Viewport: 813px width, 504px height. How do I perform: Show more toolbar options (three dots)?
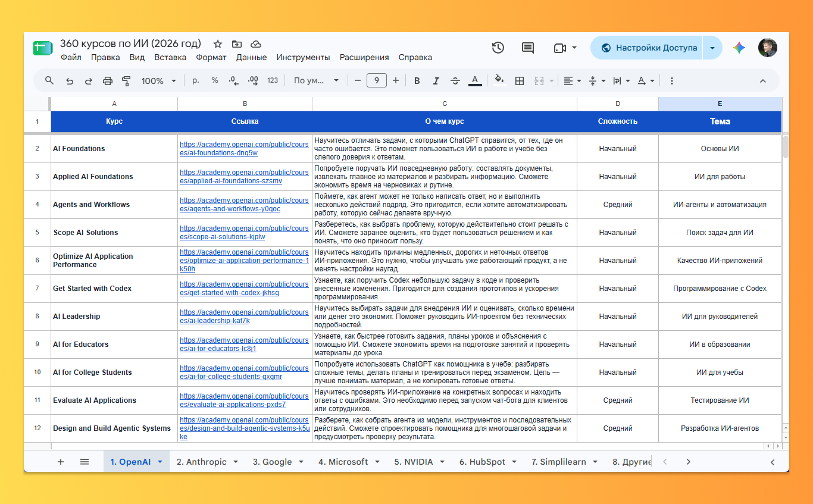pos(672,81)
